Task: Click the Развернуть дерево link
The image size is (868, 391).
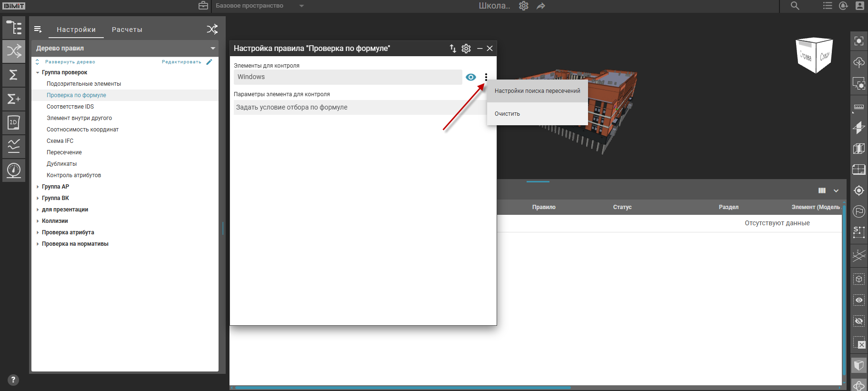Action: 70,62
